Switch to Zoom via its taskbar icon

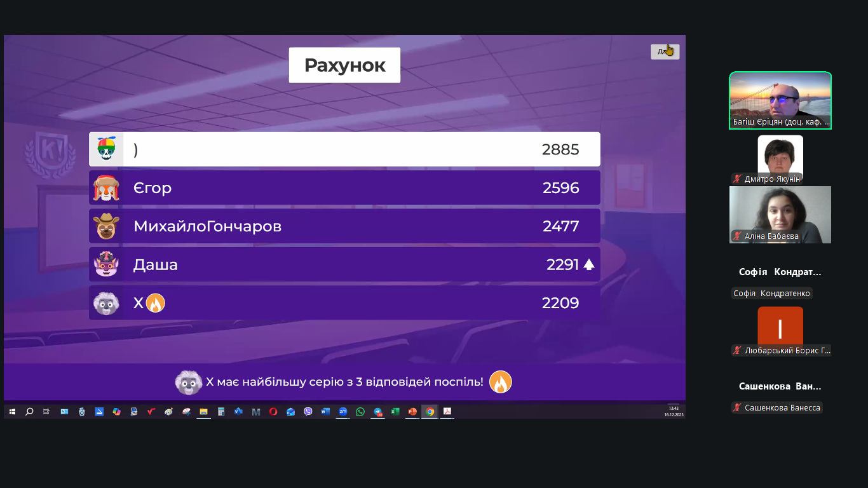343,412
